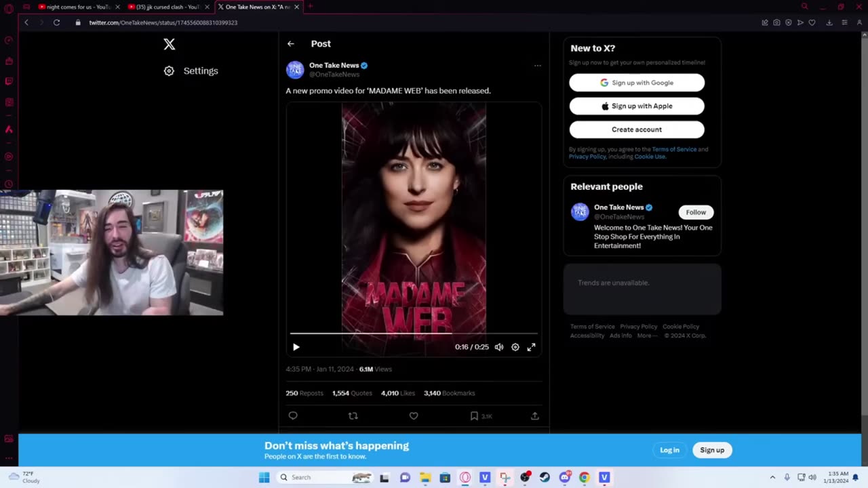868x488 pixels.
Task: Open Settings in the left sidebar
Action: [191, 70]
